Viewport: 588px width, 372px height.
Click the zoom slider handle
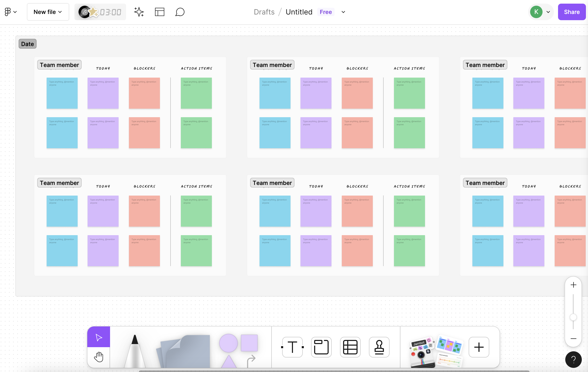click(x=573, y=317)
